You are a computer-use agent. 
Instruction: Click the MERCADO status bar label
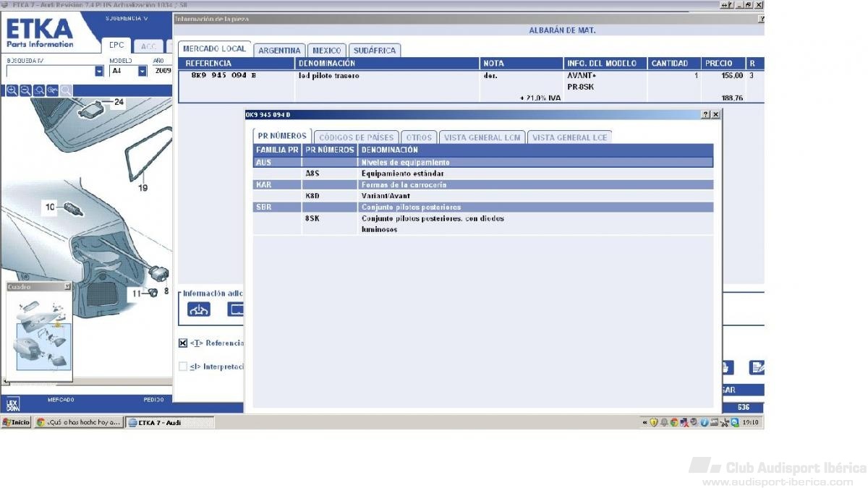(61, 400)
